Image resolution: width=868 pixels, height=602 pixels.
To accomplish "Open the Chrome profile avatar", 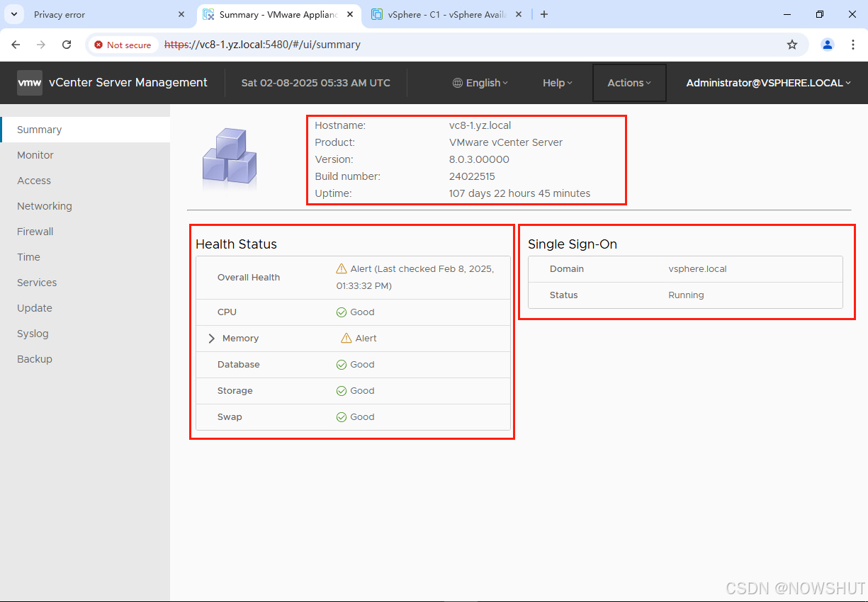I will 828,45.
